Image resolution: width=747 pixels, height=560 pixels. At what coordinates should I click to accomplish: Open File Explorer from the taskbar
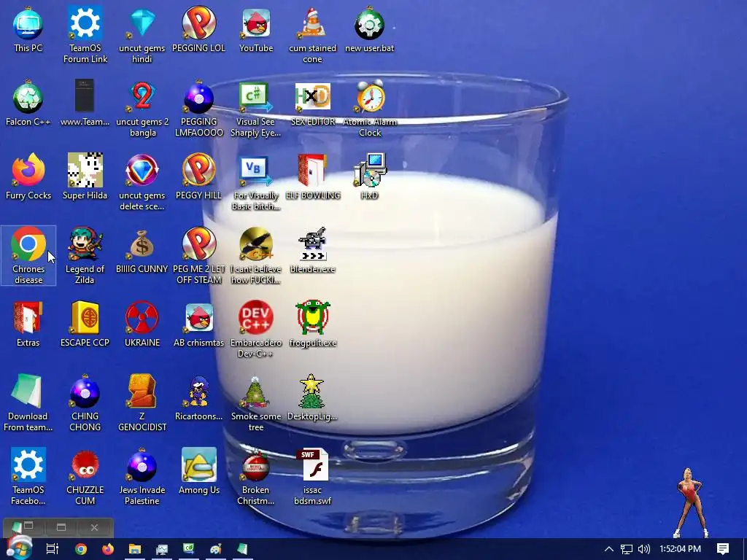135,549
